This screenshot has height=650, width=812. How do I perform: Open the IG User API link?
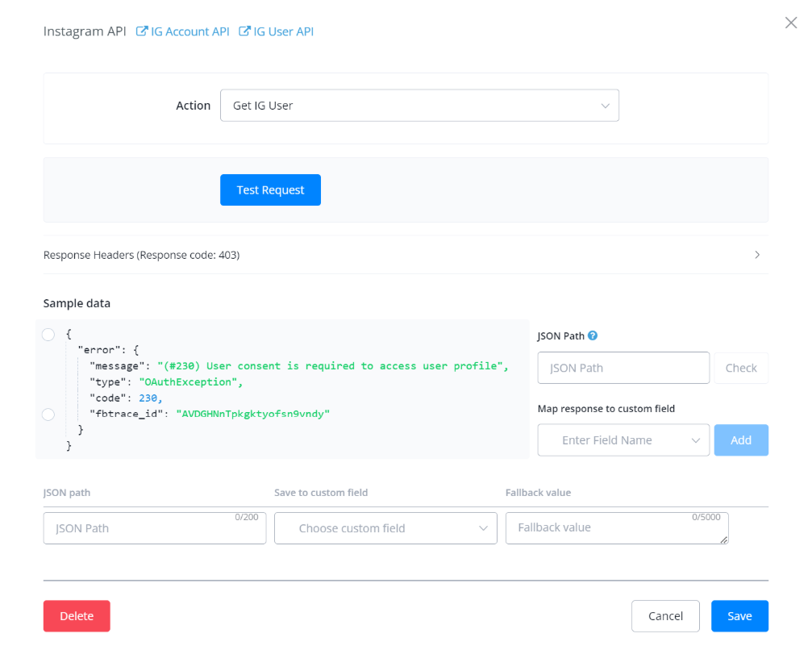pos(276,31)
